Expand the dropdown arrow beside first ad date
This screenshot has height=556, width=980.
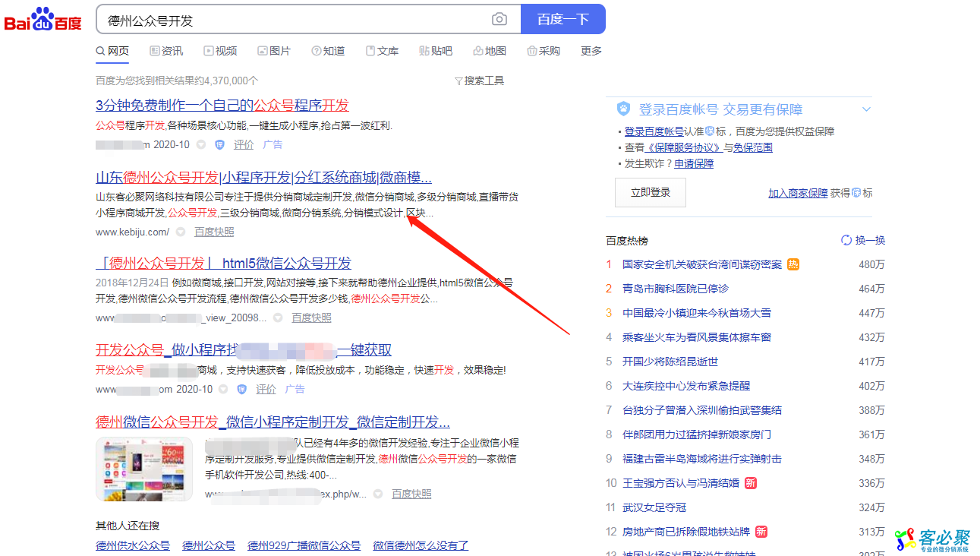(201, 144)
